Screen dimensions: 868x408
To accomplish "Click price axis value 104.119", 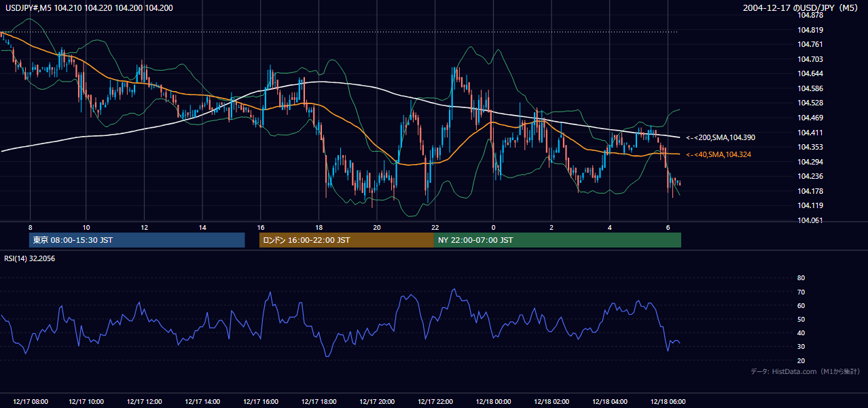I will pyautogui.click(x=810, y=205).
